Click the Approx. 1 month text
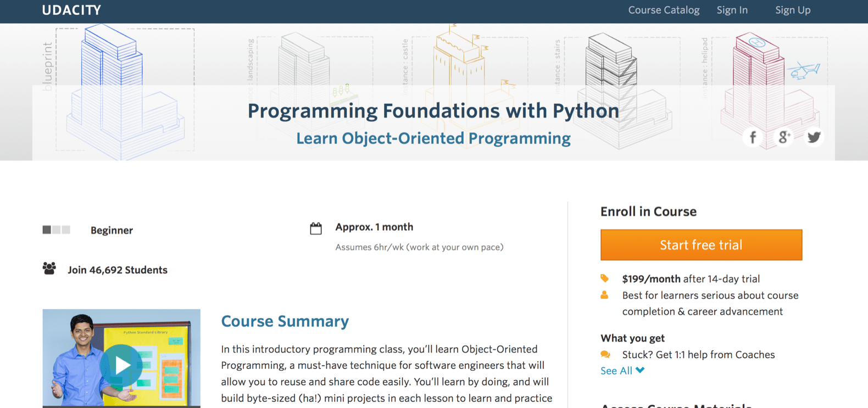868x408 pixels. tap(374, 227)
